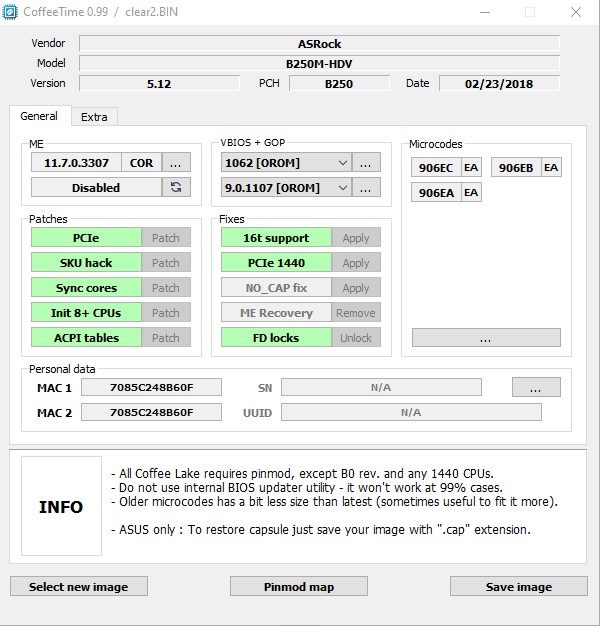Toggle the Init 8+ CPUs status button

[x=86, y=313]
